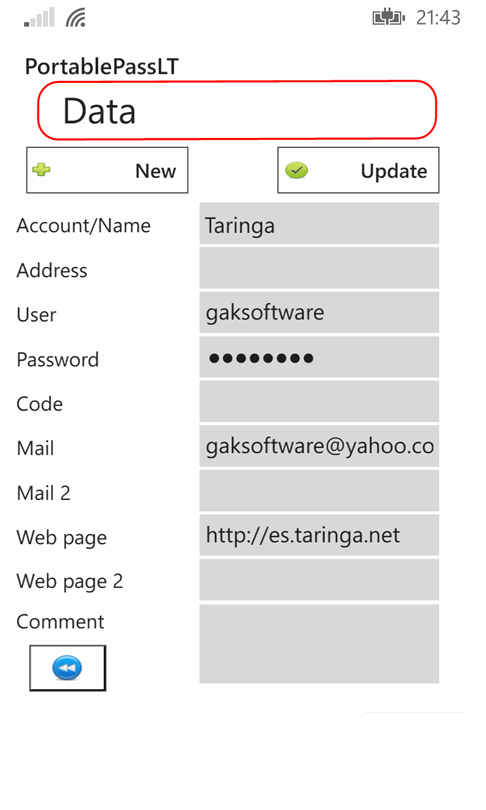Tap the blue rewind back icon

(67, 667)
